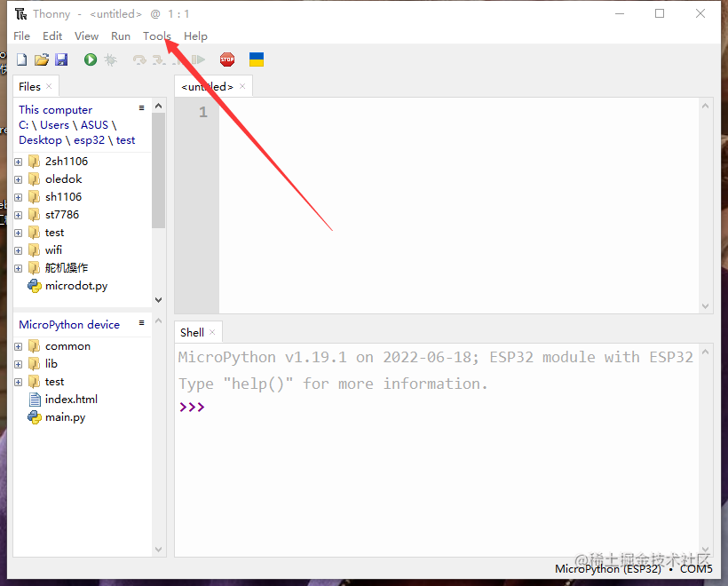
Task: Click the Ukraine flag icon
Action: pyautogui.click(x=257, y=59)
